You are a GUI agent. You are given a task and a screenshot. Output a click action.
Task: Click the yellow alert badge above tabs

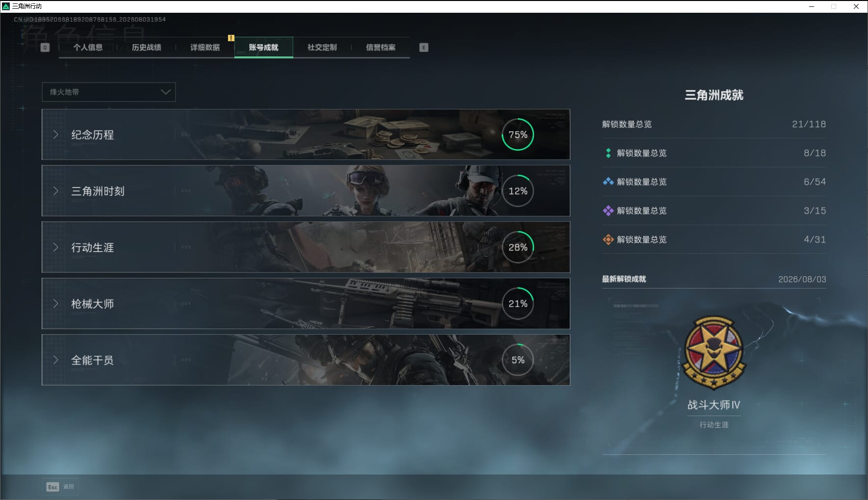click(x=231, y=38)
